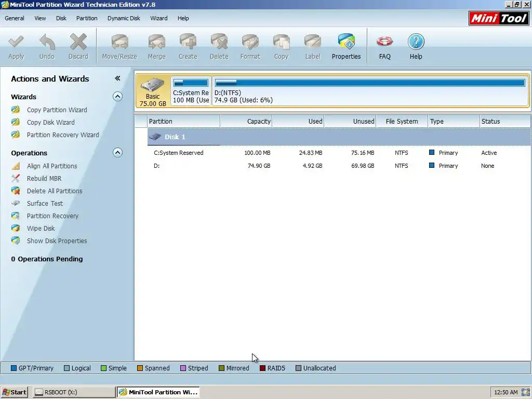Open the Wizard menu
532x399 pixels.
159,18
